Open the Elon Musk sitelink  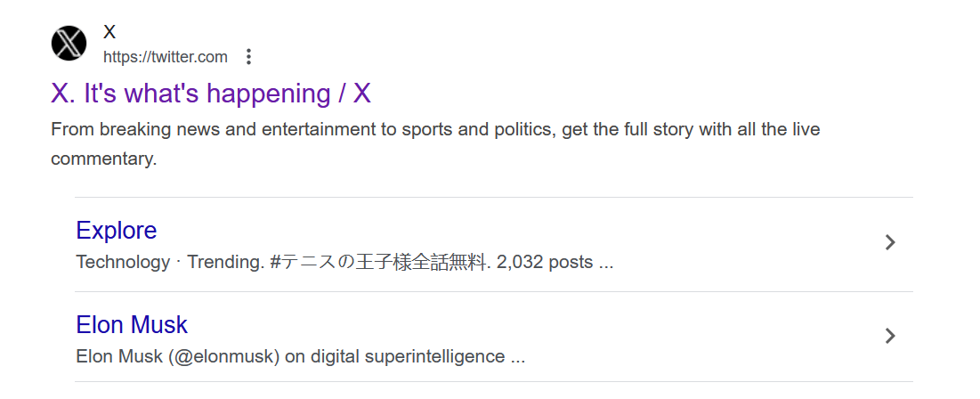131,324
